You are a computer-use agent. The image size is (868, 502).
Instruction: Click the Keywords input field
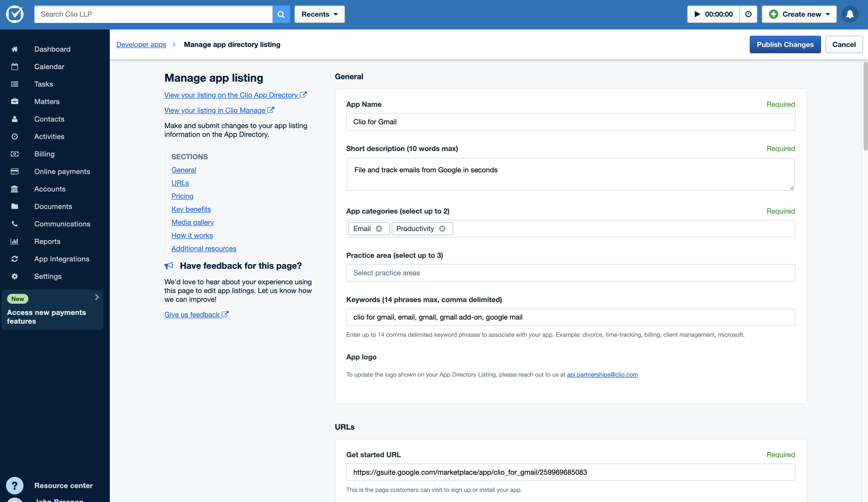tap(571, 317)
